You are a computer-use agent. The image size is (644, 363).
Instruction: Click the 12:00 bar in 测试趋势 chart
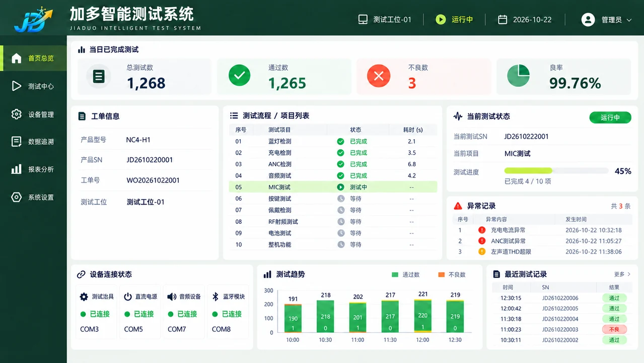pyautogui.click(x=423, y=316)
